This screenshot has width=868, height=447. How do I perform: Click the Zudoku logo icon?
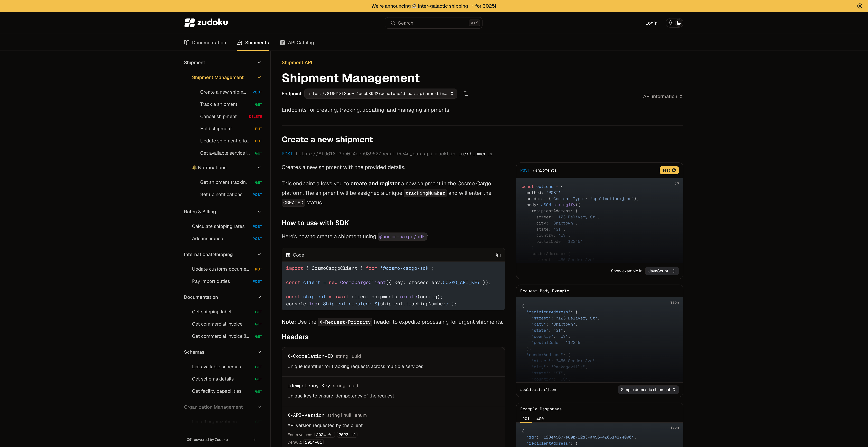coord(189,23)
